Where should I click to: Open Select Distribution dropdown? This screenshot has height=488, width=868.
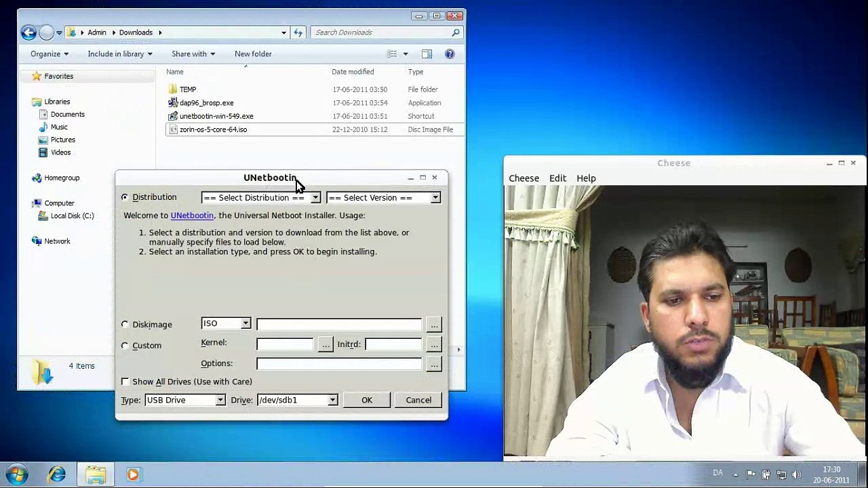pos(261,197)
